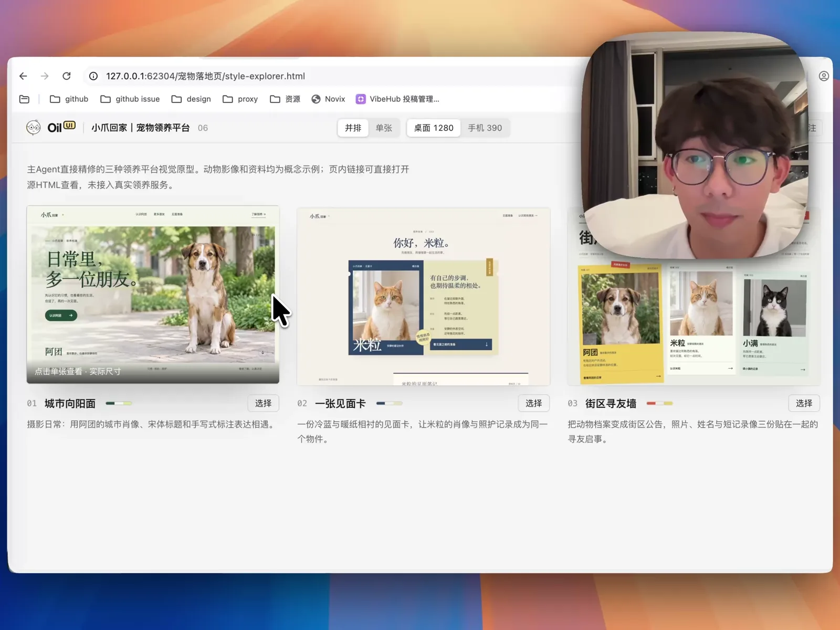Click the 一张见面卡 color palette swatch
840x630 pixels.
[x=390, y=403]
